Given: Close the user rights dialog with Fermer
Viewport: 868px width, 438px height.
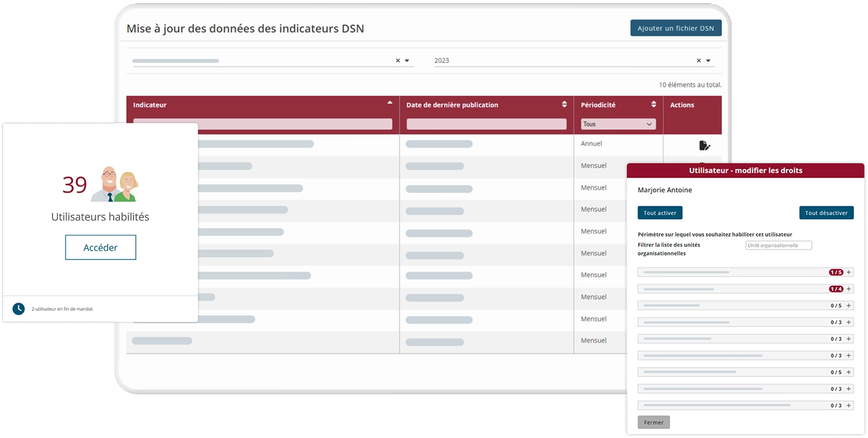Looking at the screenshot, I should pyautogui.click(x=654, y=422).
